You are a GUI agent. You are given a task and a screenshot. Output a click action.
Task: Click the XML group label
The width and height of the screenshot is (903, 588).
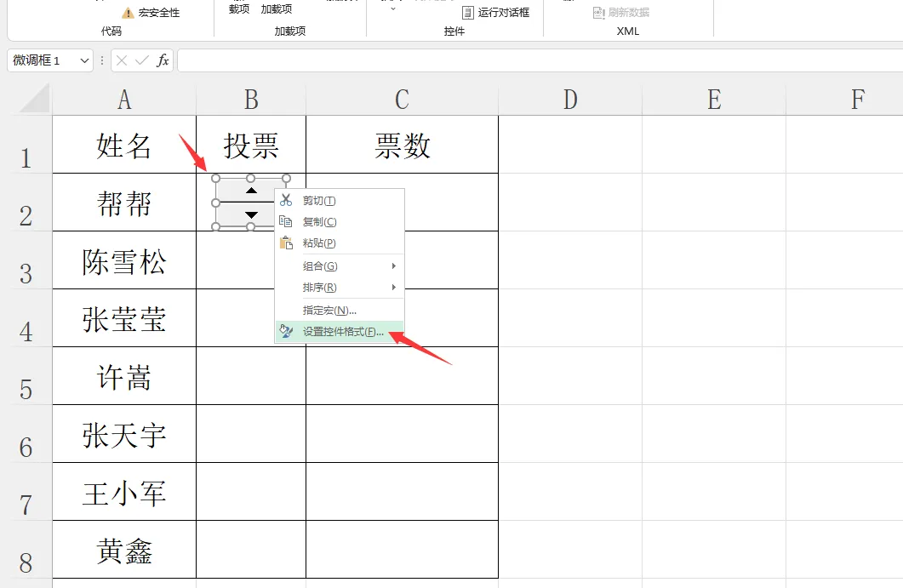tap(628, 31)
